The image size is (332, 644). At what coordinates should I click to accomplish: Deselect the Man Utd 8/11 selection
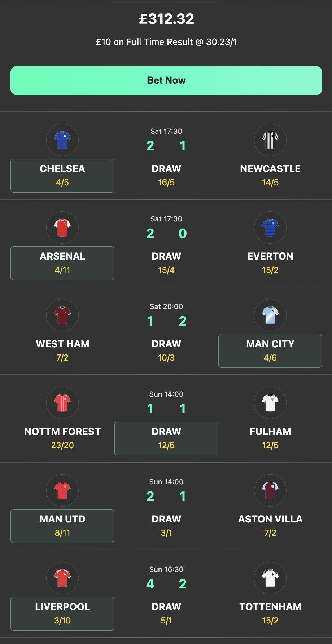(x=62, y=526)
